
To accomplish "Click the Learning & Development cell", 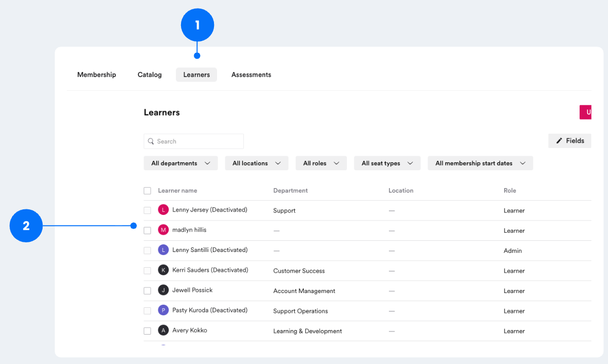I will pos(307,331).
